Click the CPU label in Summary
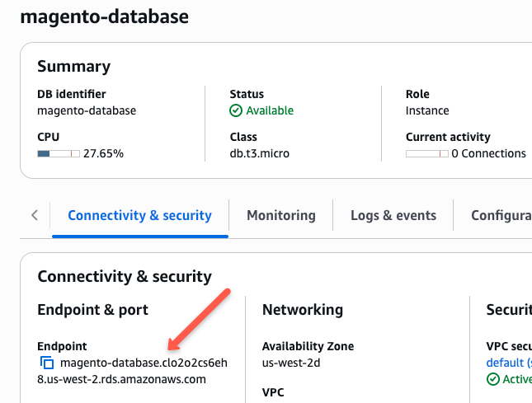The width and height of the screenshot is (532, 403). [x=48, y=137]
